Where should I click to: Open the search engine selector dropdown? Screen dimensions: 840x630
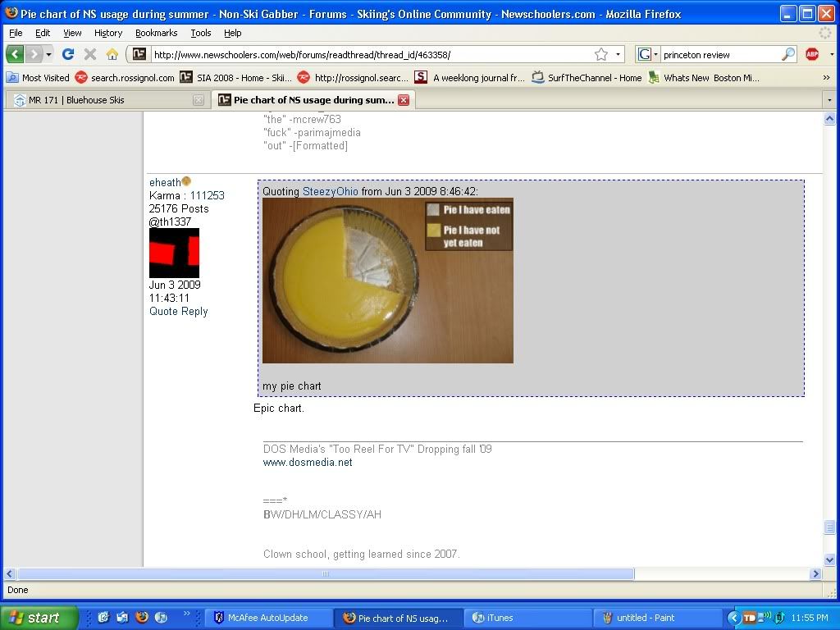[x=648, y=54]
